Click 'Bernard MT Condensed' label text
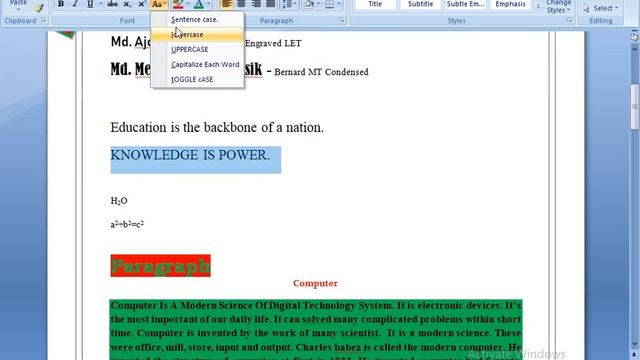640x360 pixels. (x=321, y=72)
